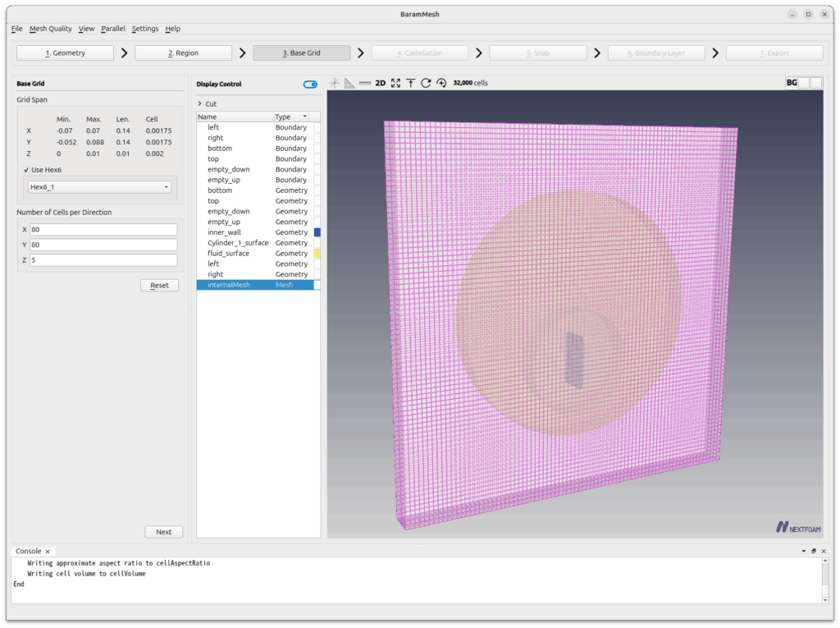Go to step 1. Geometry

pyautogui.click(x=66, y=53)
